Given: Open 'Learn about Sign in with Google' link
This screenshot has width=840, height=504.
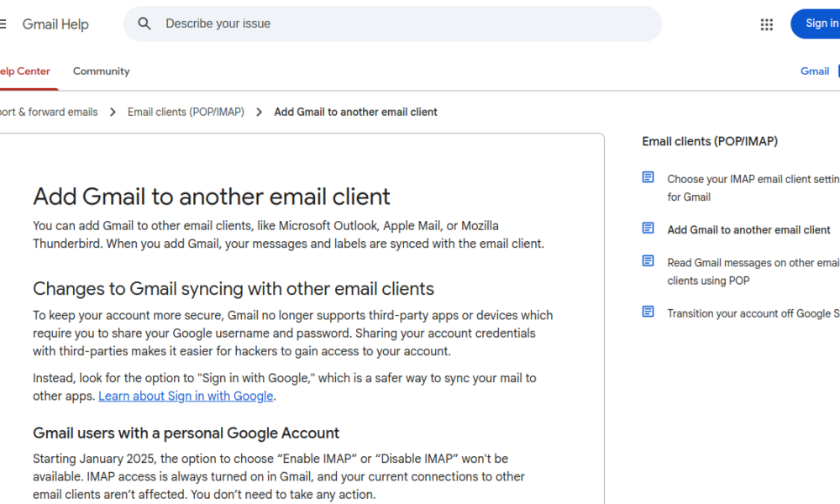Looking at the screenshot, I should click(x=186, y=396).
